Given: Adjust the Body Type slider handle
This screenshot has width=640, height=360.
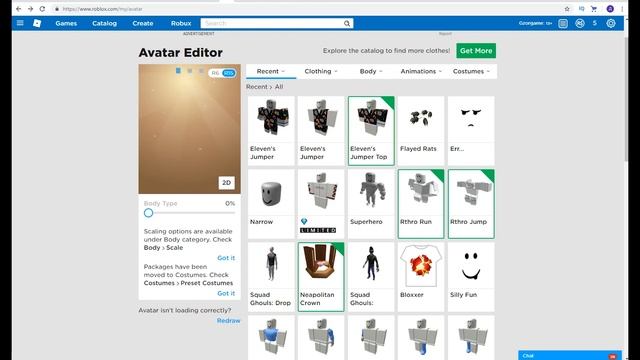Looking at the screenshot, I should pyautogui.click(x=149, y=213).
